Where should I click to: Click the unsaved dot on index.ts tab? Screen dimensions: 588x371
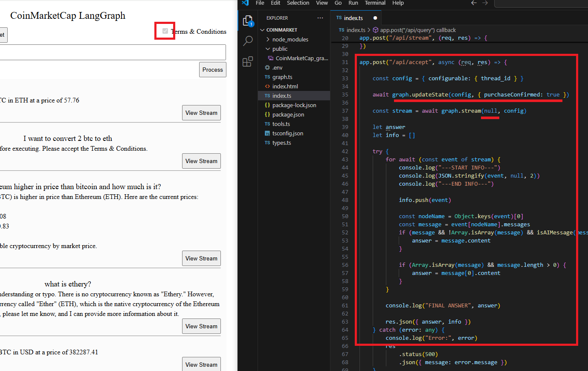point(375,18)
